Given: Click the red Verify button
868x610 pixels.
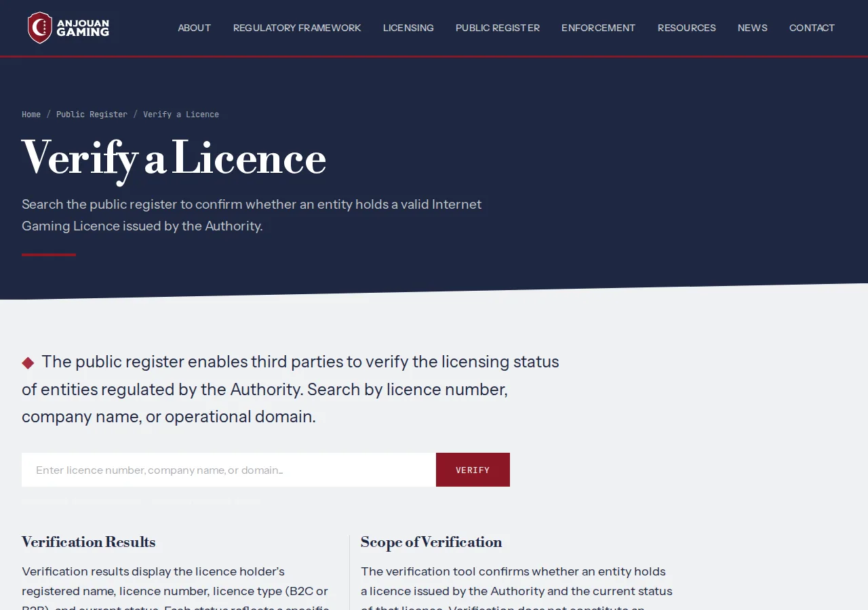Looking at the screenshot, I should pos(473,470).
